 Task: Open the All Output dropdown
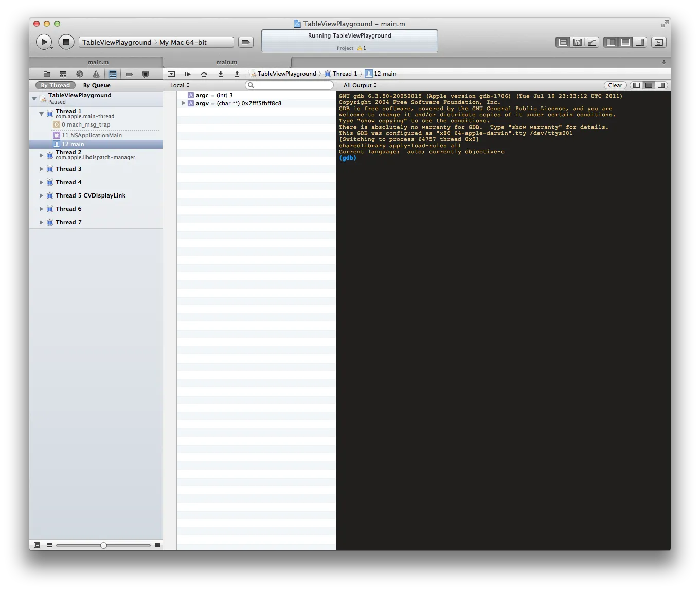(360, 85)
